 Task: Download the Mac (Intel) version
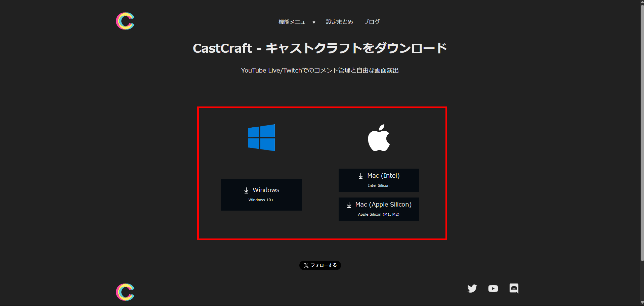tap(379, 180)
